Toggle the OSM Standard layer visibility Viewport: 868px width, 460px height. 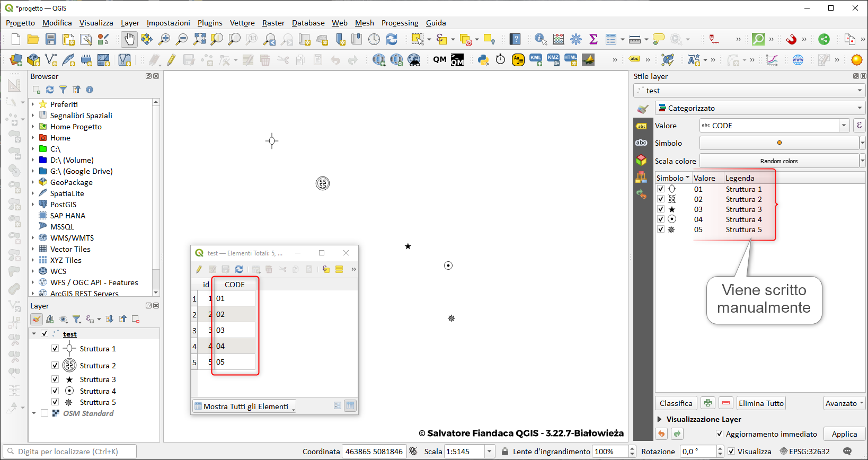pos(45,413)
